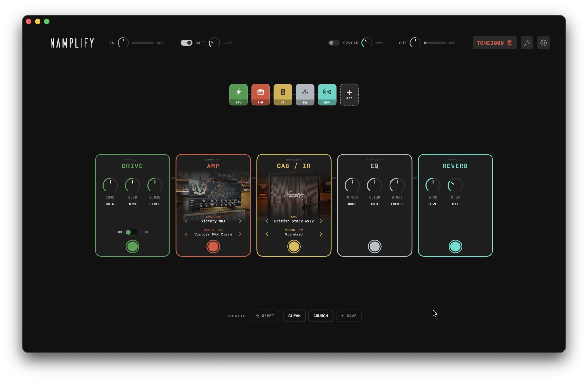The width and height of the screenshot is (588, 382).
Task: Close the Namplify window
Action: click(28, 21)
